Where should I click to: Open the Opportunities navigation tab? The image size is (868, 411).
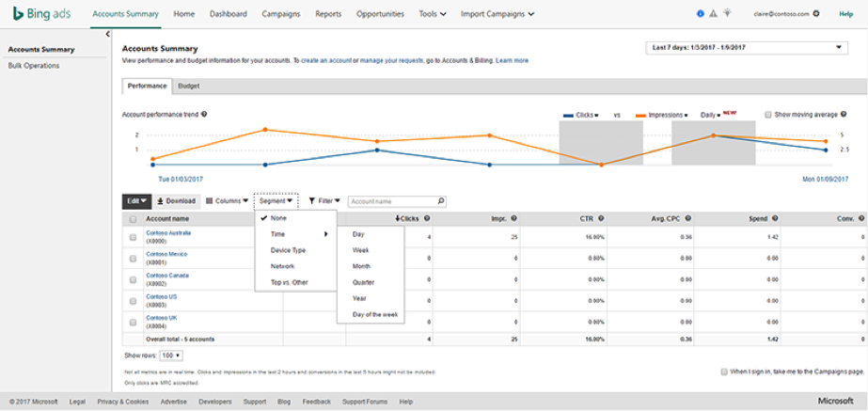tap(380, 14)
